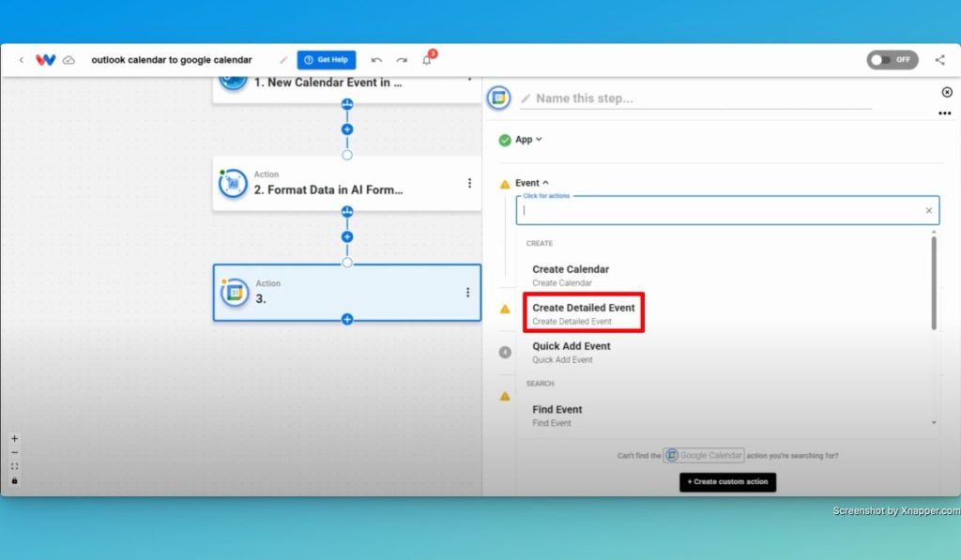Zoom out on the workflow canvas
Viewport: 961px width, 560px height.
click(15, 453)
